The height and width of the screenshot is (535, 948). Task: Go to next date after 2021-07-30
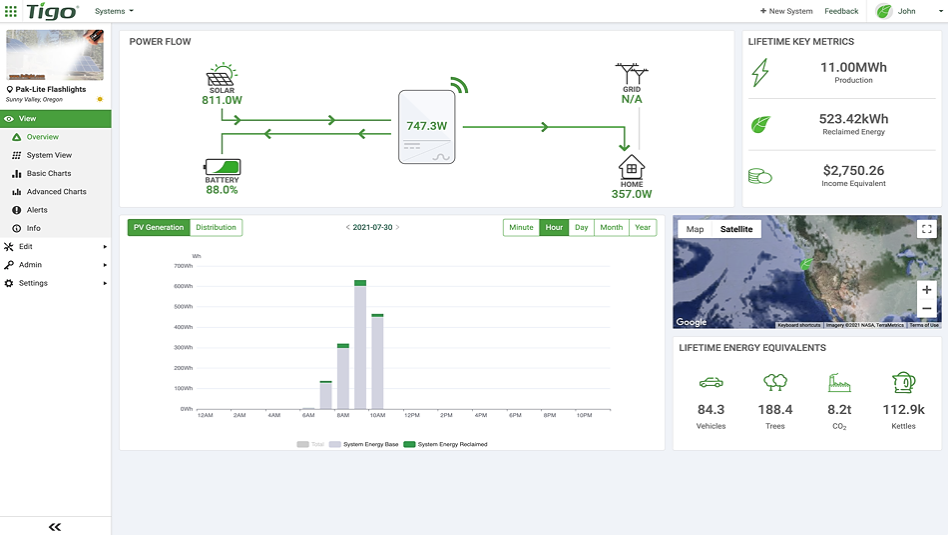(x=397, y=228)
